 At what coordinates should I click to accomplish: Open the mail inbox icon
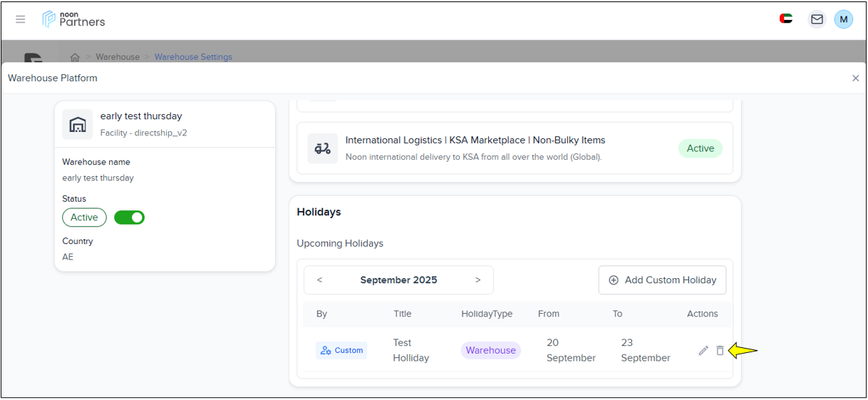pyautogui.click(x=817, y=19)
